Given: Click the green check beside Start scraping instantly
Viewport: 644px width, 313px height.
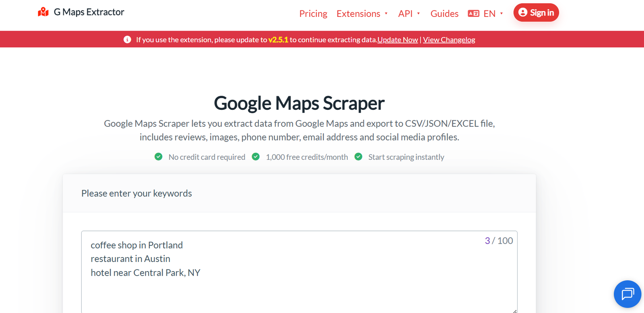Looking at the screenshot, I should [358, 156].
